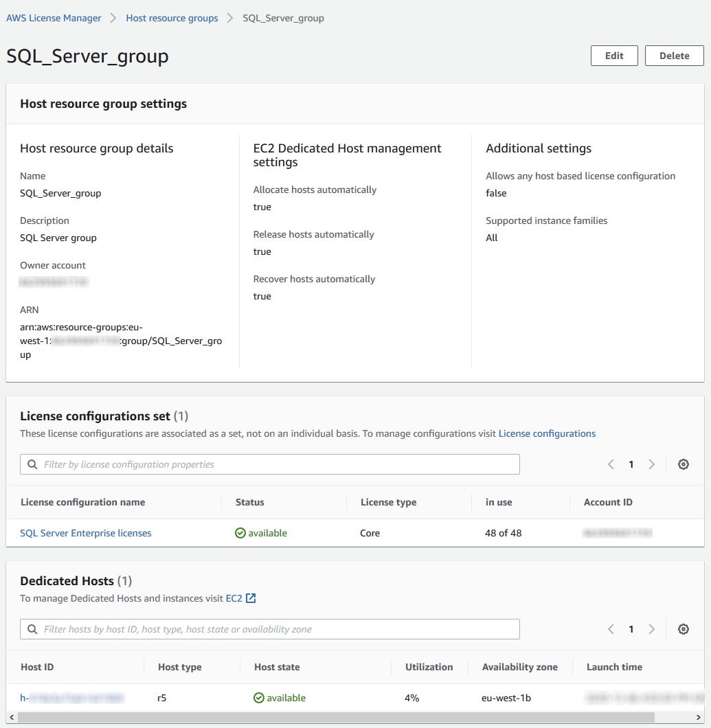Follow the License configurations link
711x728 pixels.
point(547,433)
